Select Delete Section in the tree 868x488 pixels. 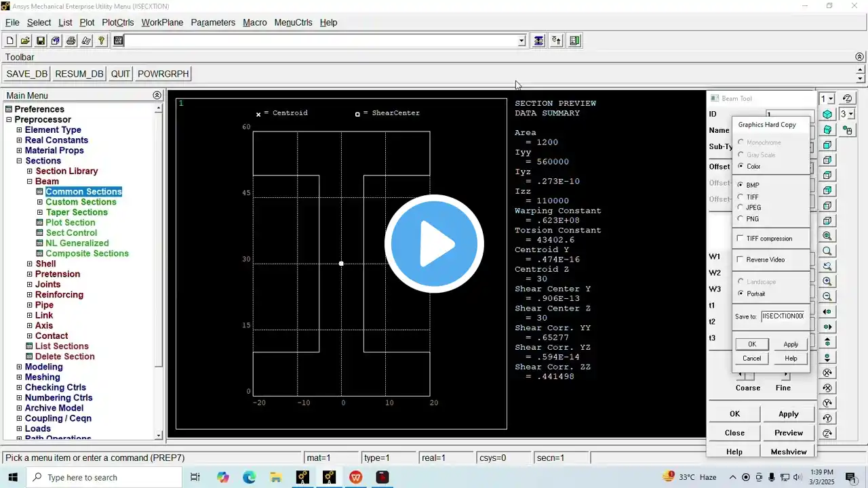tap(65, 357)
